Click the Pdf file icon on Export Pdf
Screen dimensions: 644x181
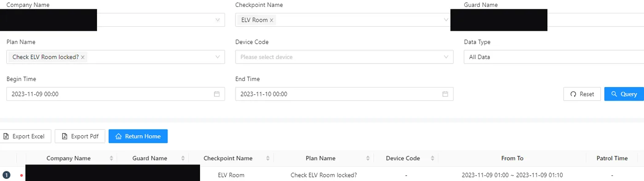65,136
